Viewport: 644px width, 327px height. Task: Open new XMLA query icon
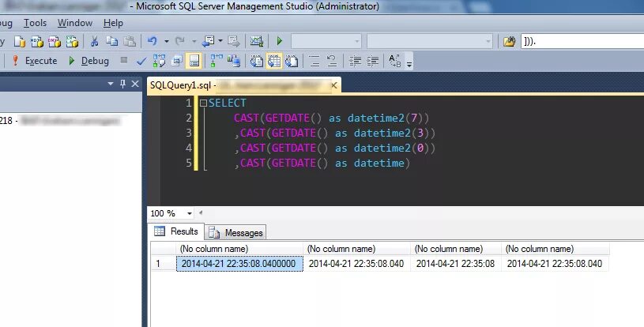[x=72, y=41]
